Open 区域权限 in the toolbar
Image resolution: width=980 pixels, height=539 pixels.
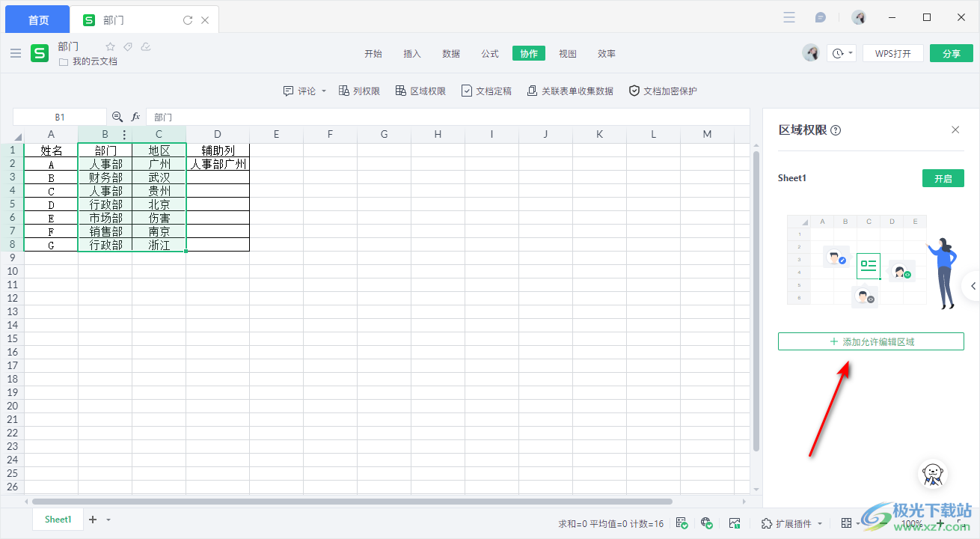[x=420, y=91]
